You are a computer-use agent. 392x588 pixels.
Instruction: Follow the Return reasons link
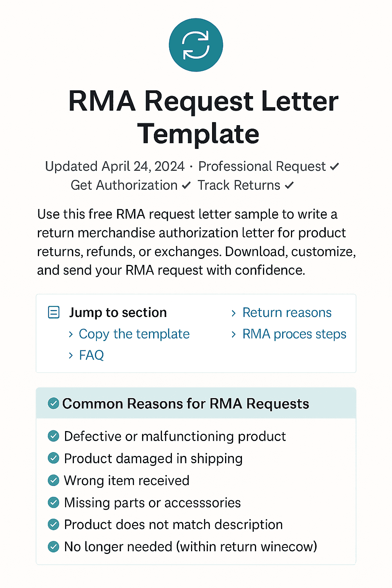pyautogui.click(x=287, y=312)
